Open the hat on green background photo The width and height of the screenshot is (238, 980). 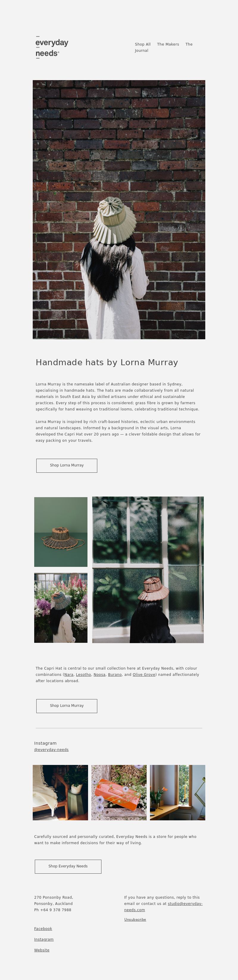coord(61,532)
